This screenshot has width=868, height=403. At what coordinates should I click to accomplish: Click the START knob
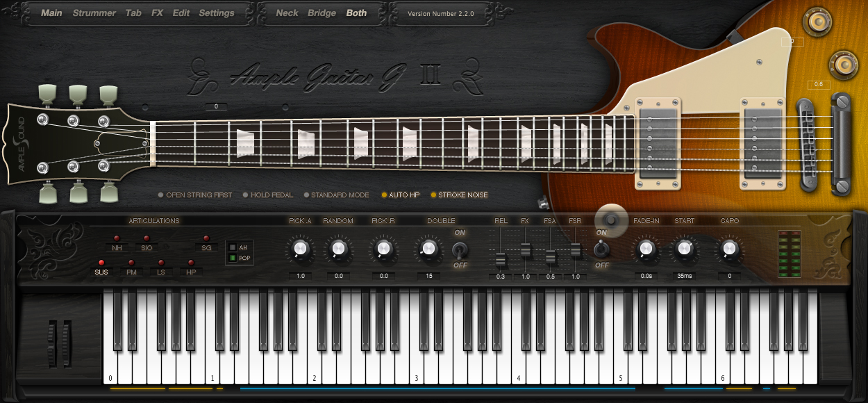pyautogui.click(x=684, y=247)
